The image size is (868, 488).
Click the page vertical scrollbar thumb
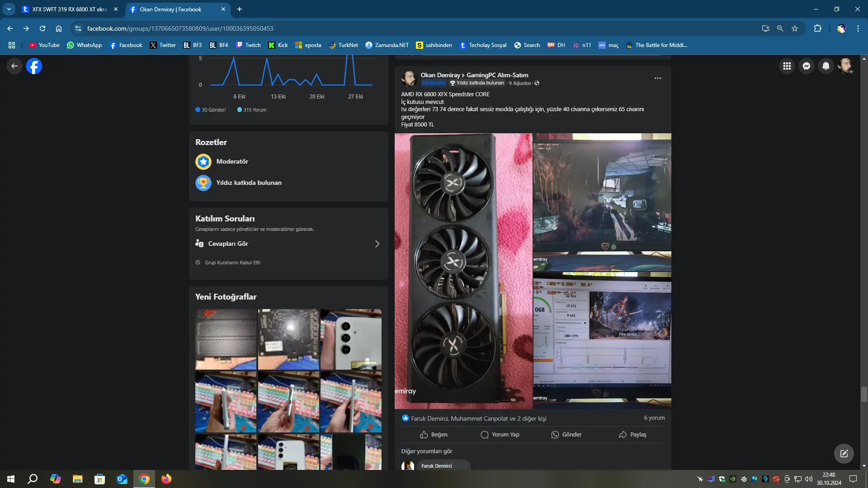click(x=864, y=394)
